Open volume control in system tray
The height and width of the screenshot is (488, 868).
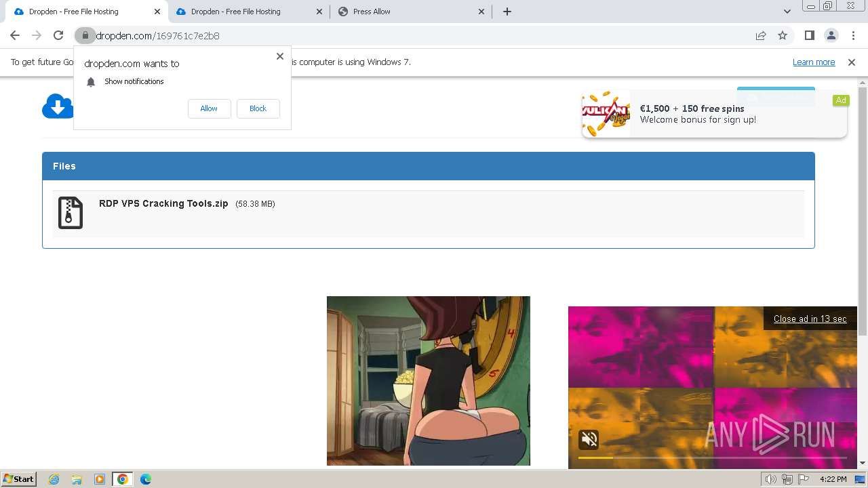pos(770,479)
